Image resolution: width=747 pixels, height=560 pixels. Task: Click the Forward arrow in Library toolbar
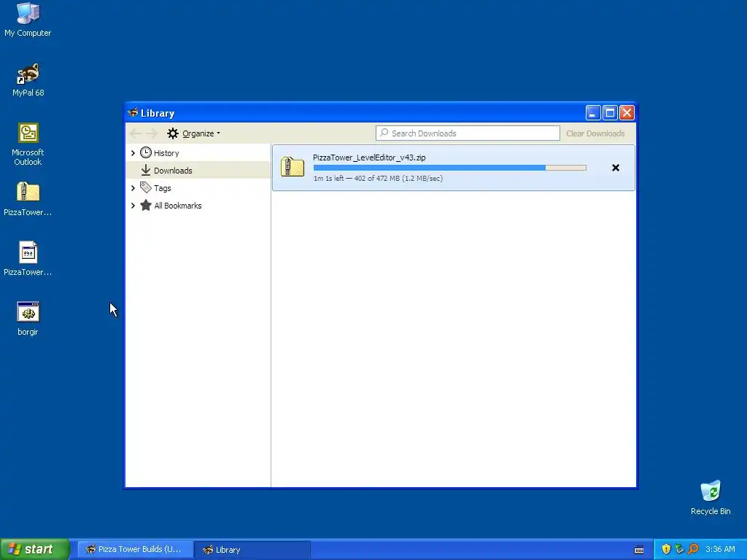[152, 133]
